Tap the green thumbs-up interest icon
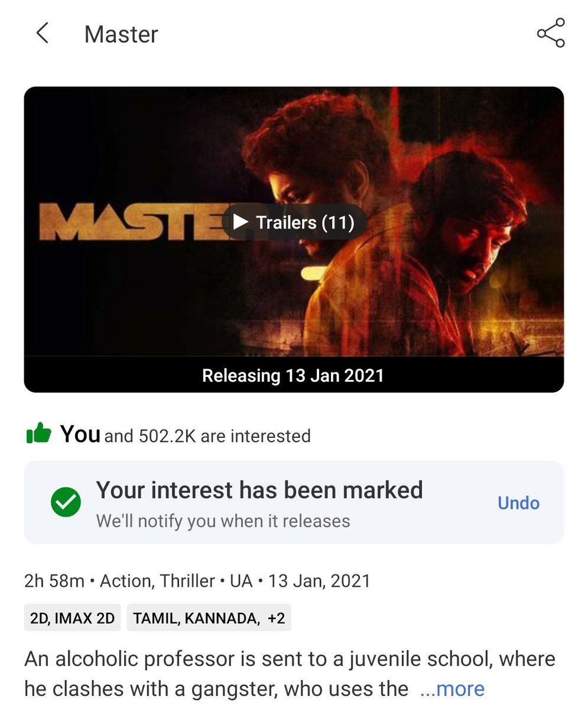The width and height of the screenshot is (588, 709). pyautogui.click(x=38, y=434)
